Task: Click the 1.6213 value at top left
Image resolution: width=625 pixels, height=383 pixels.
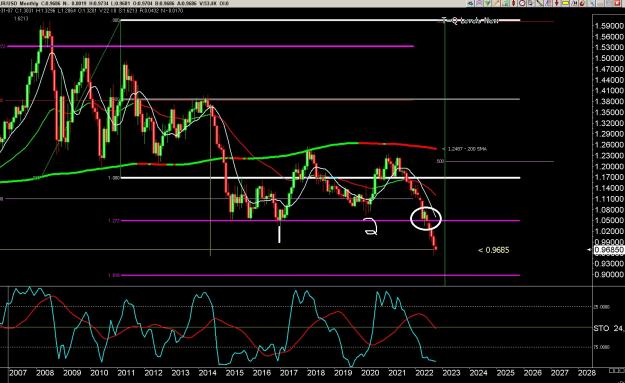Action: (x=21, y=18)
